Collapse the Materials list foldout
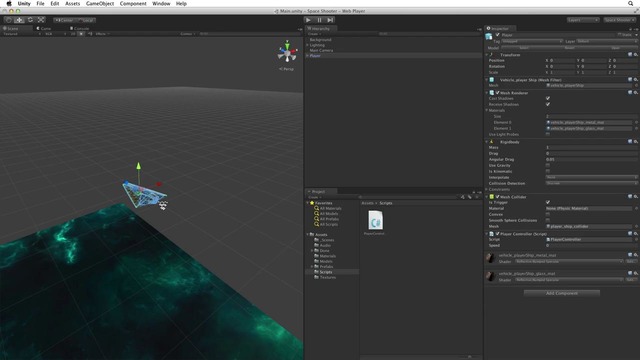This screenshot has width=640, height=360. pyautogui.click(x=487, y=110)
